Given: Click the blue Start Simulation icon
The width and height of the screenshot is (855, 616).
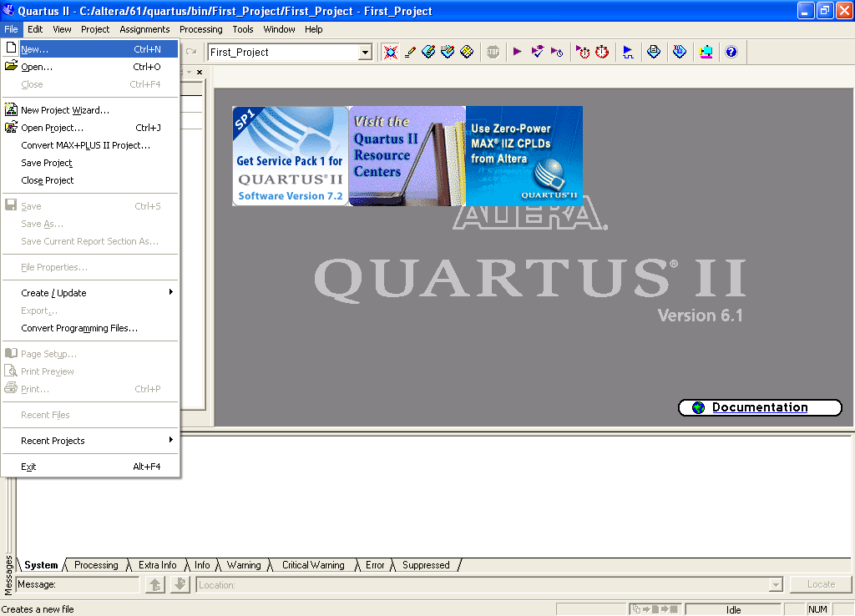Looking at the screenshot, I should click(628, 52).
